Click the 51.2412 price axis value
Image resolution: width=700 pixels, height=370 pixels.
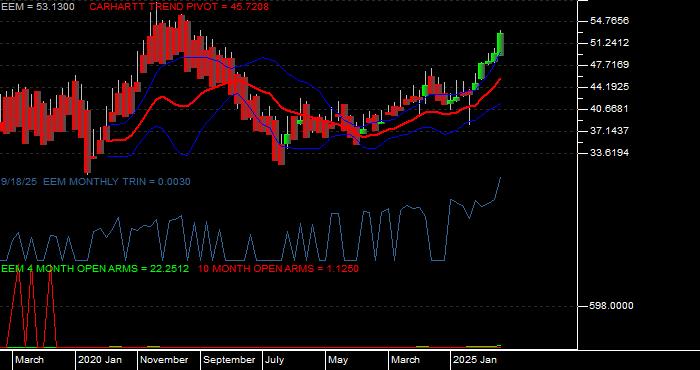(x=609, y=43)
